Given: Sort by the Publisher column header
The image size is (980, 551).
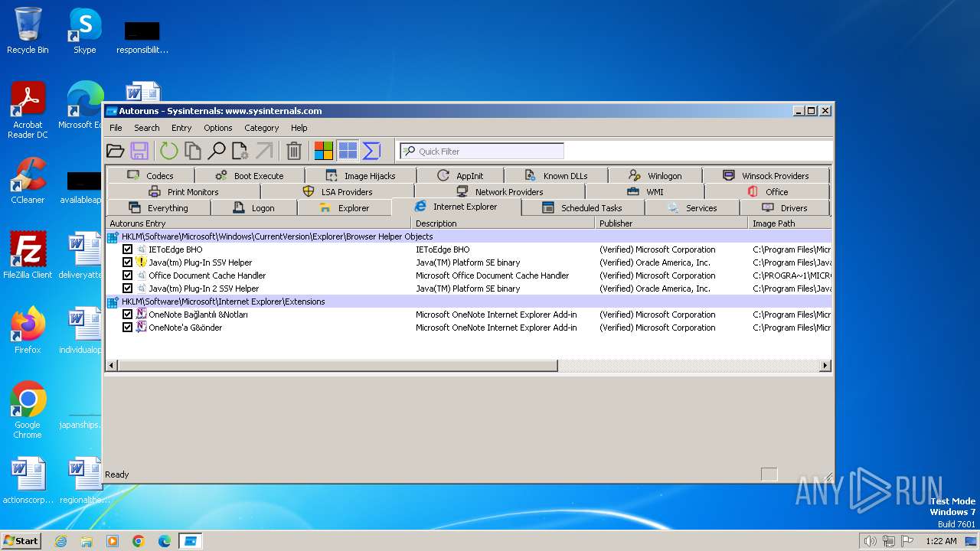Looking at the screenshot, I should (x=671, y=223).
